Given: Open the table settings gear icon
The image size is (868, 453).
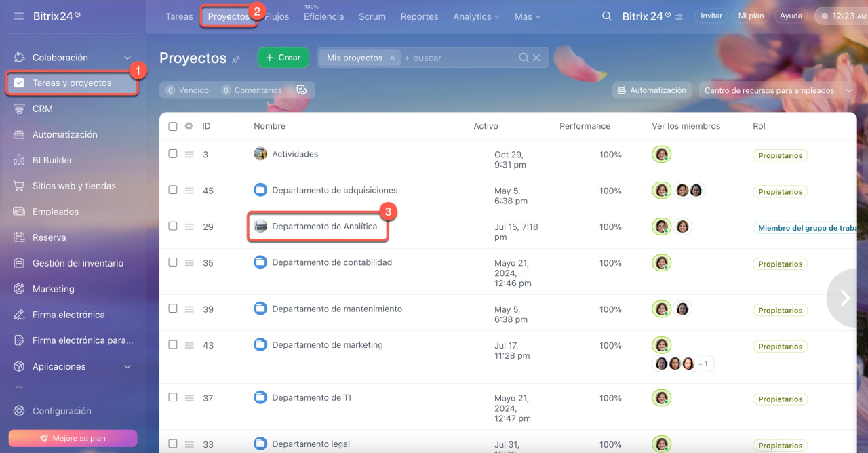Looking at the screenshot, I should click(x=189, y=126).
